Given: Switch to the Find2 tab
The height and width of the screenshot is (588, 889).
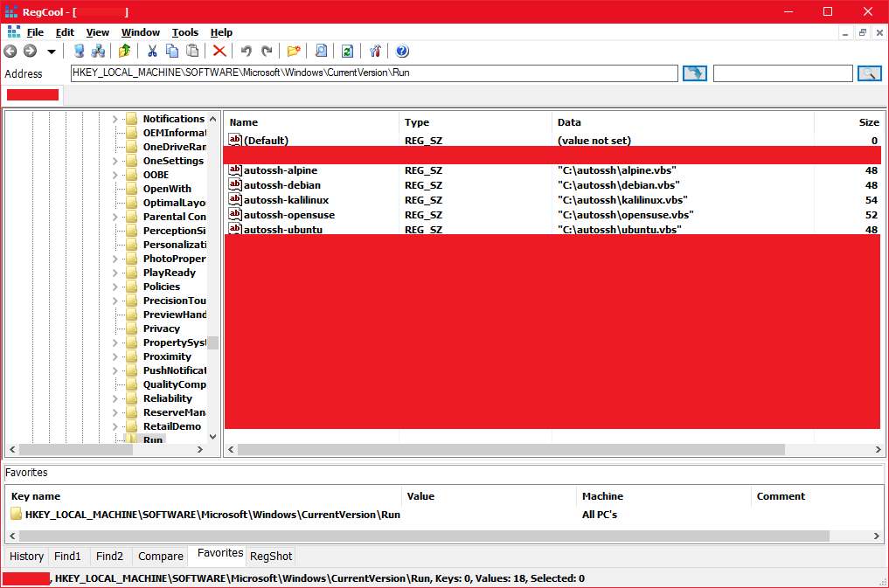Looking at the screenshot, I should (109, 557).
